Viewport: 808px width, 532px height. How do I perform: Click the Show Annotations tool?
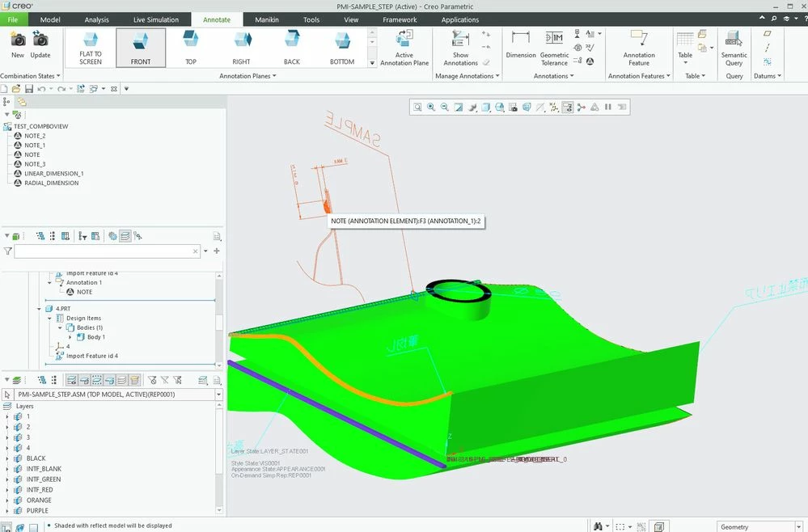click(461, 48)
